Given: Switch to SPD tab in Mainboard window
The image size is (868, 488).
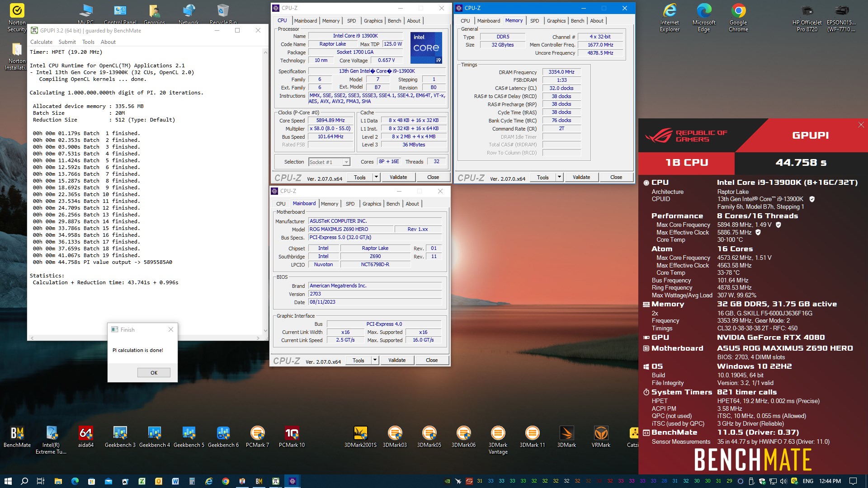Looking at the screenshot, I should tap(350, 204).
